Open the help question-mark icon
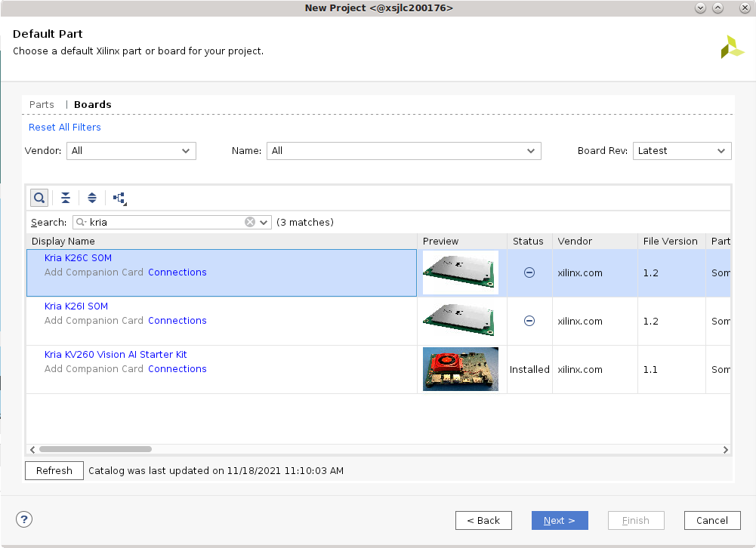The width and height of the screenshot is (756, 548). coord(23,519)
